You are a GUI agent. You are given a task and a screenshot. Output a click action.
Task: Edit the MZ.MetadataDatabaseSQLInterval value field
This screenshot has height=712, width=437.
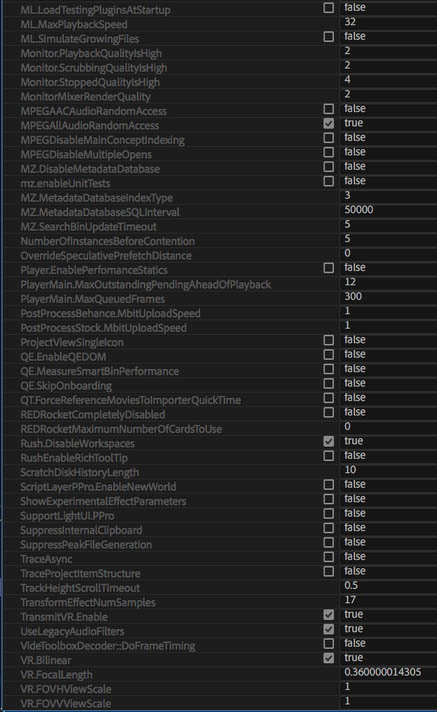tap(388, 210)
